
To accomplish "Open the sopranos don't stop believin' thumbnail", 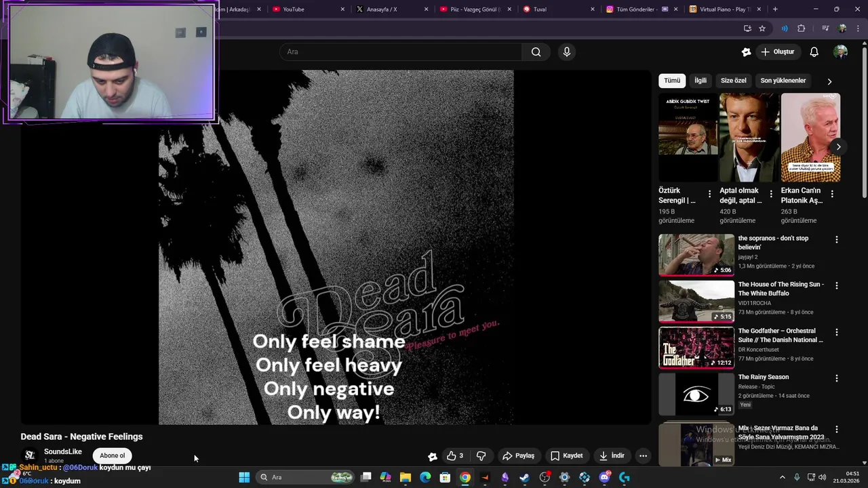I will (696, 255).
